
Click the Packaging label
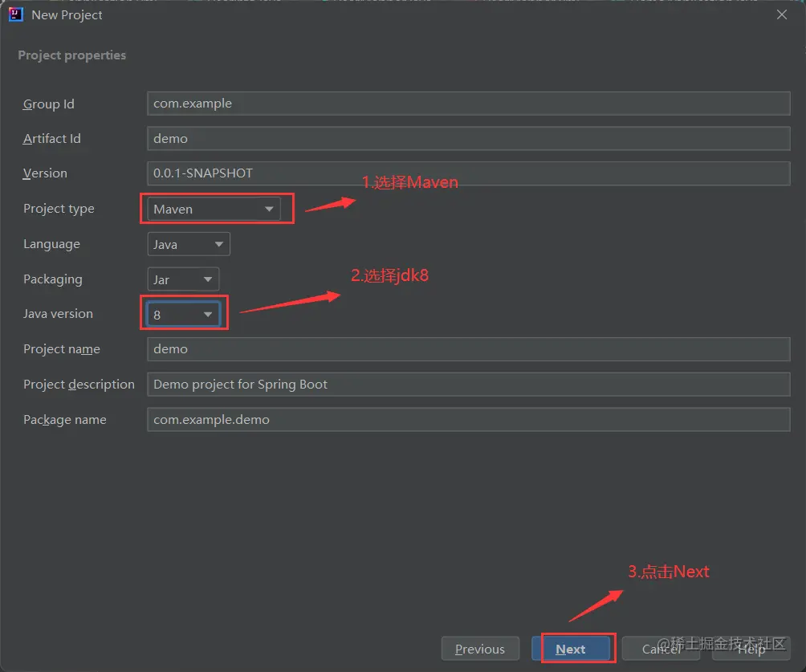pos(52,279)
